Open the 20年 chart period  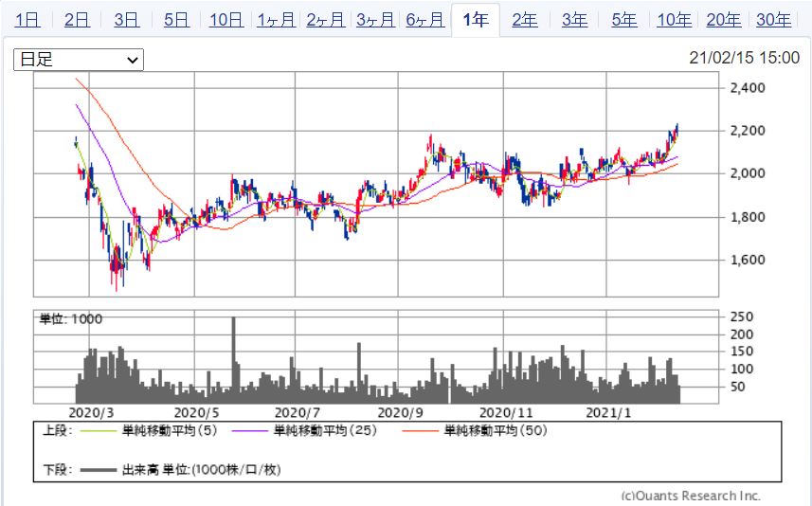724,20
